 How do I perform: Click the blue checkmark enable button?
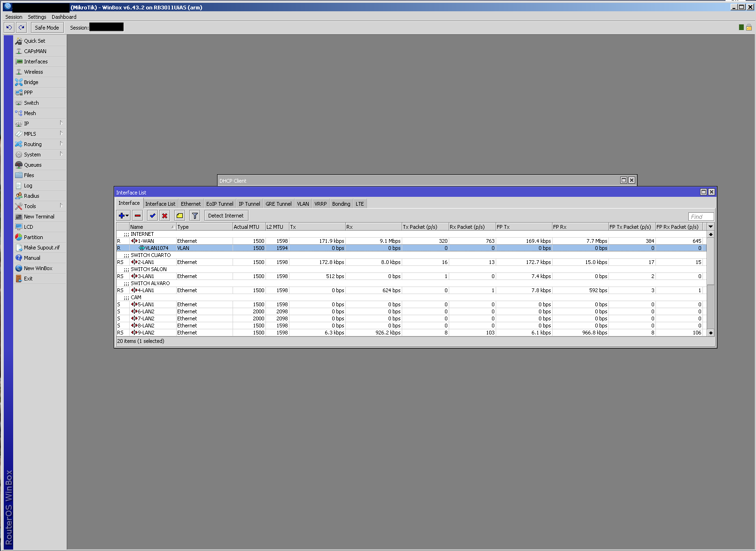tap(152, 216)
